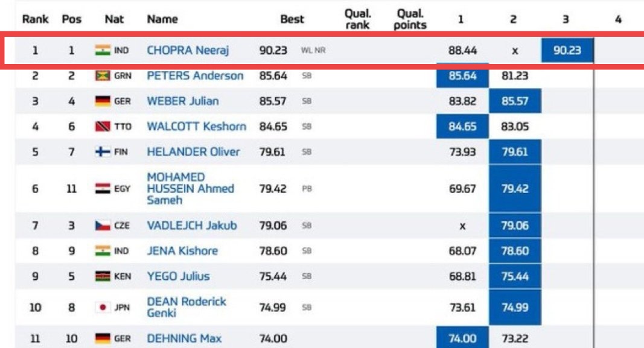Click the Qual. points column header
The width and height of the screenshot is (644, 348).
(x=410, y=19)
